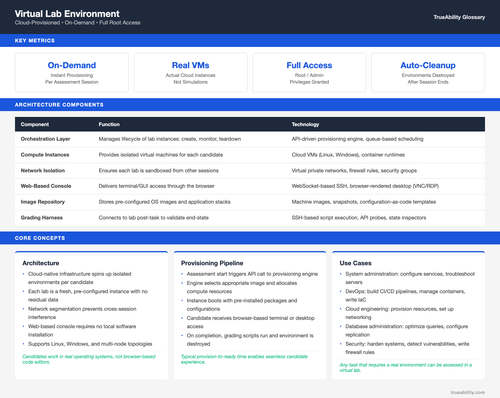This screenshot has width=500, height=398.
Task: Click the Architecture card heading
Action: tap(41, 263)
